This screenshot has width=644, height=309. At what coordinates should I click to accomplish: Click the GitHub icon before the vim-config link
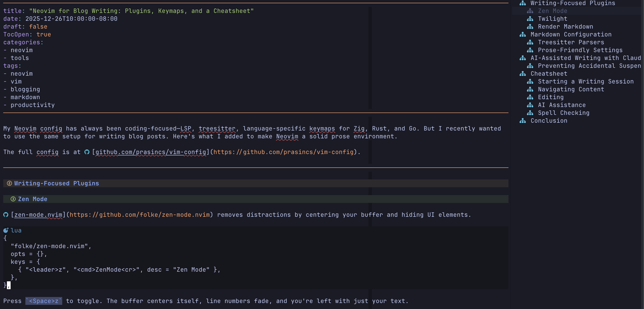pos(87,152)
